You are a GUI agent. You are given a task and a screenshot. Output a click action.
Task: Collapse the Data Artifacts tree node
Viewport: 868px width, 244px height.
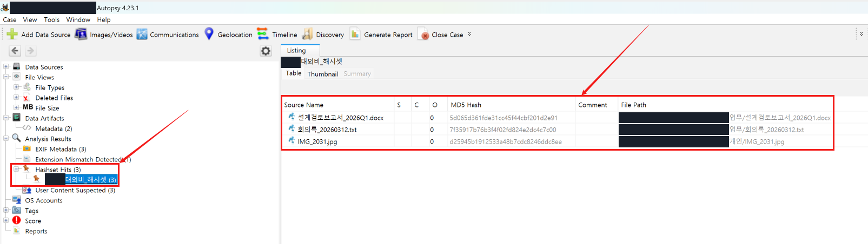tap(6, 118)
